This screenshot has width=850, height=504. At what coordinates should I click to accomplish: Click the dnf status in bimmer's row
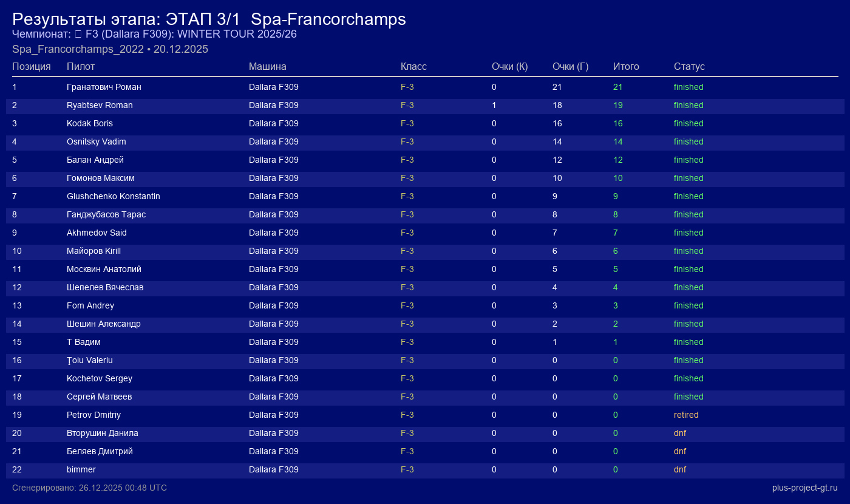tap(680, 469)
